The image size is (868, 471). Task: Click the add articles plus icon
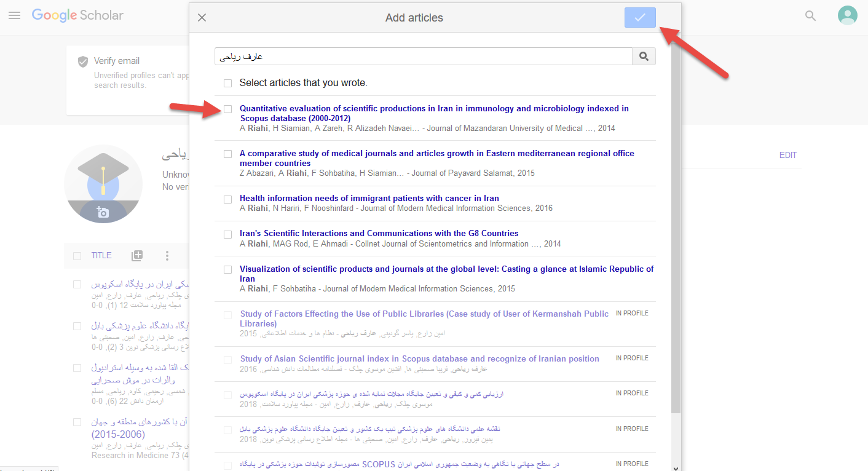pyautogui.click(x=136, y=256)
